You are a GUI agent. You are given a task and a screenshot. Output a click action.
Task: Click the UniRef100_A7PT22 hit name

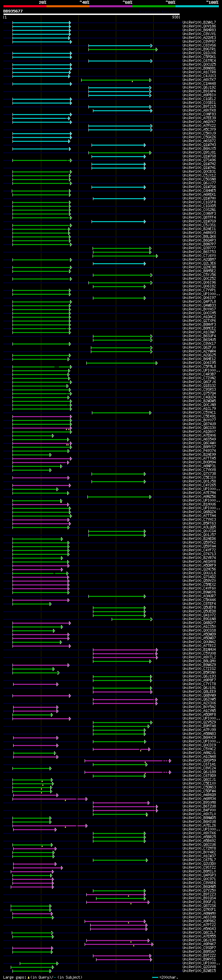[x=199, y=925]
